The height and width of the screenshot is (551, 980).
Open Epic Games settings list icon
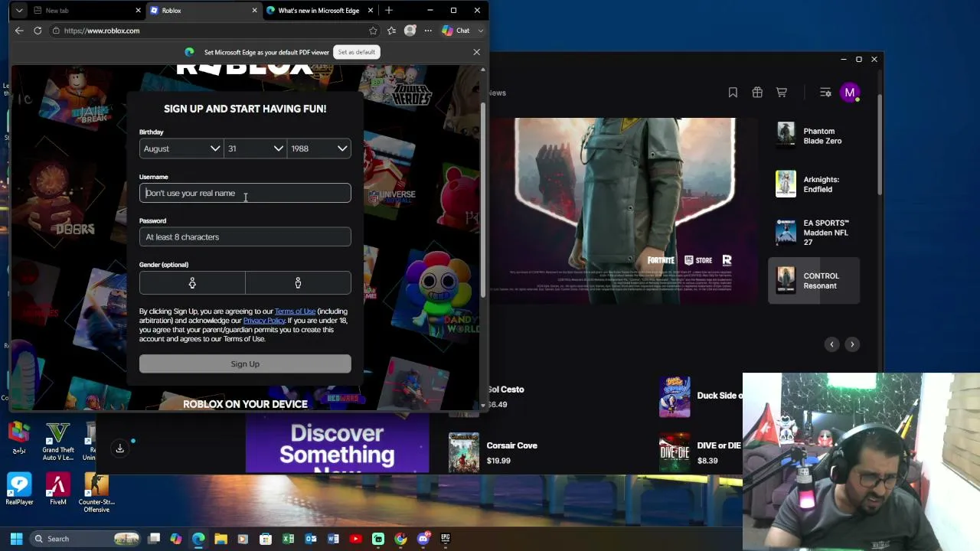(x=825, y=93)
